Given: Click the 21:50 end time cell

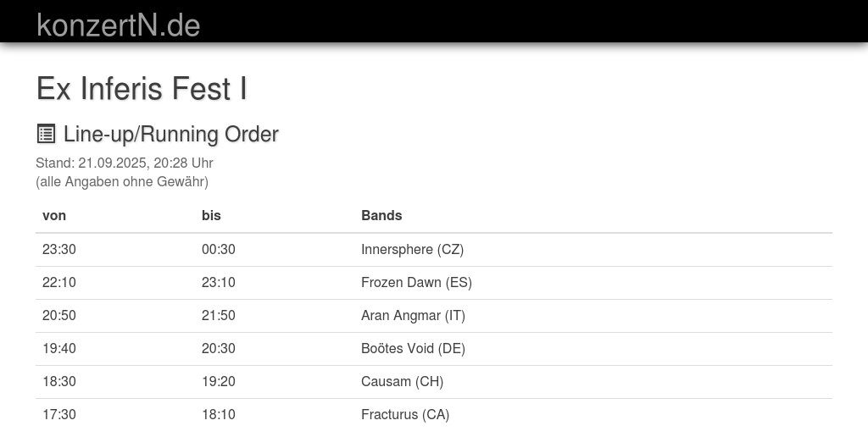Looking at the screenshot, I should pos(219,315).
